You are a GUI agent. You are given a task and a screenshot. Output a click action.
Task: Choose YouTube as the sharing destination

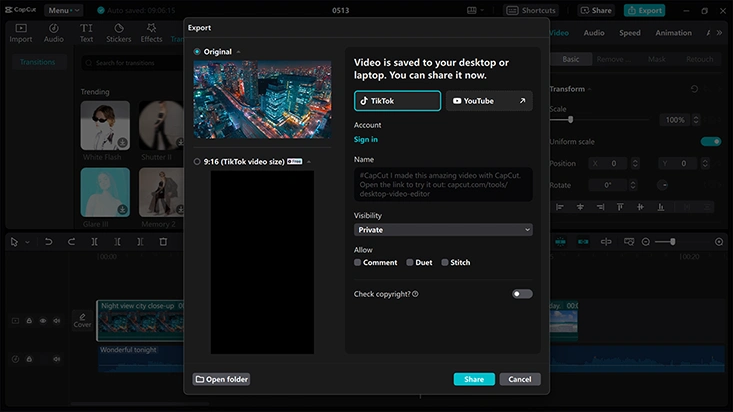[x=488, y=101]
